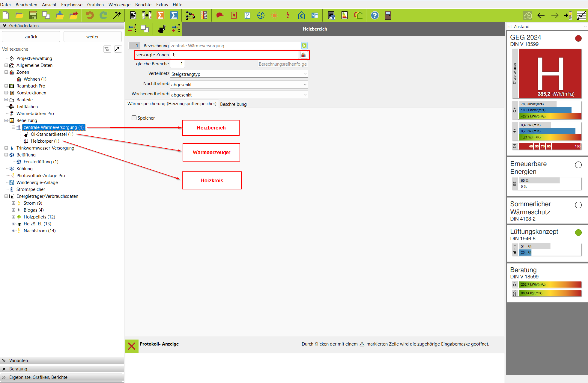This screenshot has height=383, width=588.
Task: Enable the Speicher checkbox
Action: (x=134, y=118)
